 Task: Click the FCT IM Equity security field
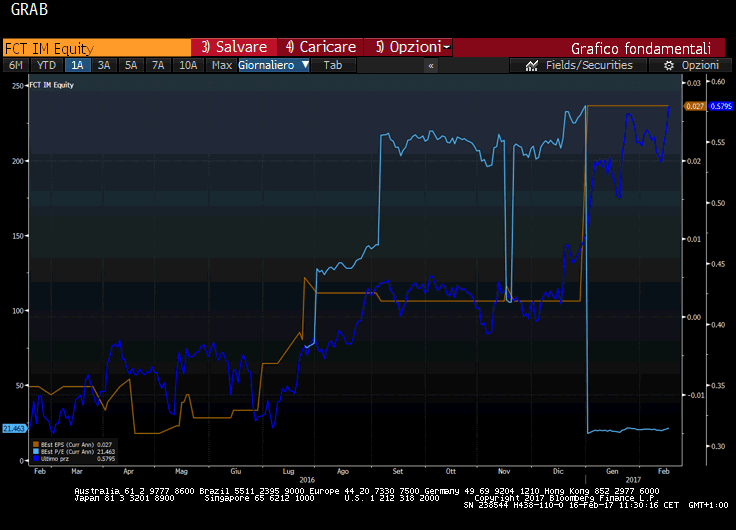(x=96, y=47)
